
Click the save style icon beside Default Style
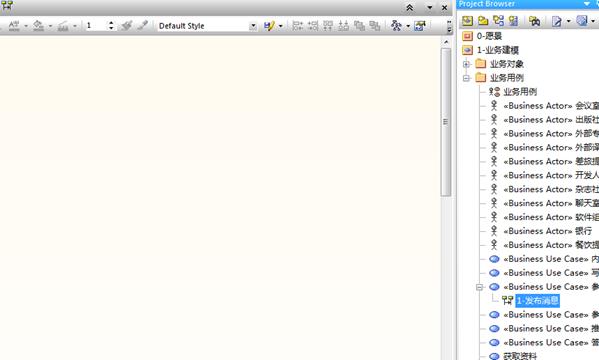(x=269, y=26)
